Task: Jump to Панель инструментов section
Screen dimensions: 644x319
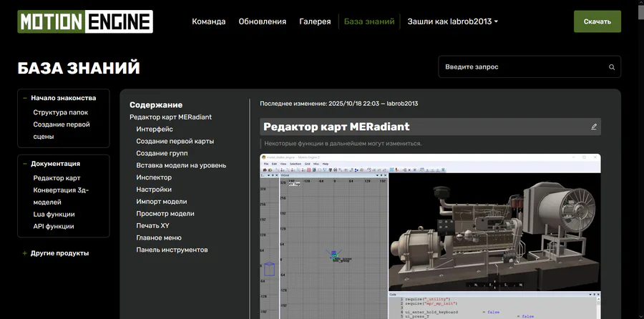Action: point(172,250)
